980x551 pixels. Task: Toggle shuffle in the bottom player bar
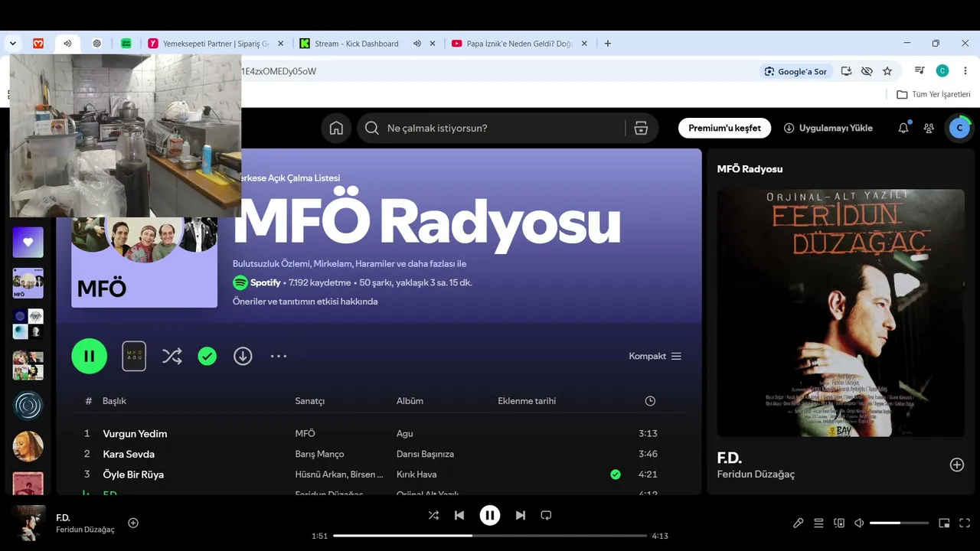[x=433, y=515]
